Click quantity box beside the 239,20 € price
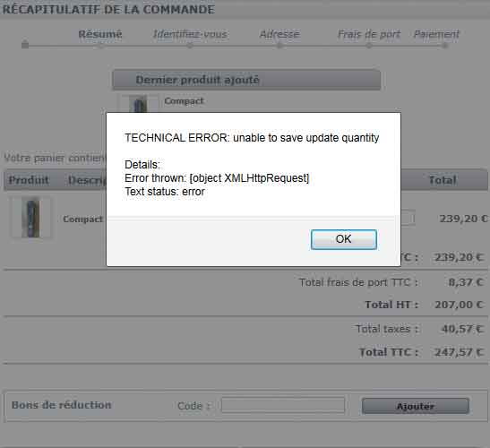 [408, 218]
